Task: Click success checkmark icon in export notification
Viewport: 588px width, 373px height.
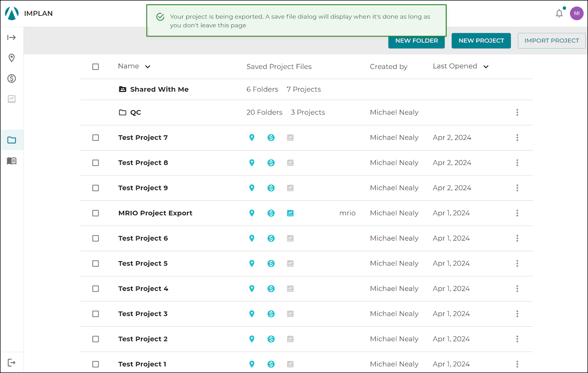Action: [x=160, y=17]
